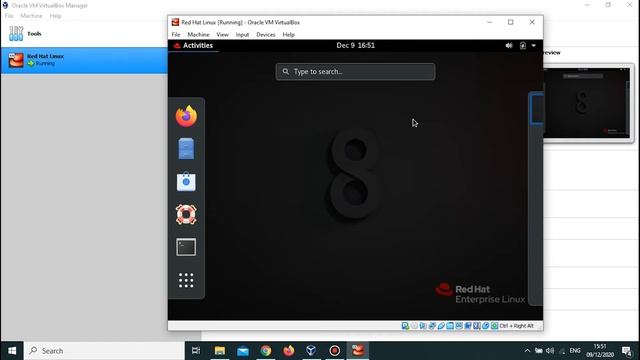Select the workspace thumbnail on the right edge
The image size is (640, 360).
(x=537, y=108)
